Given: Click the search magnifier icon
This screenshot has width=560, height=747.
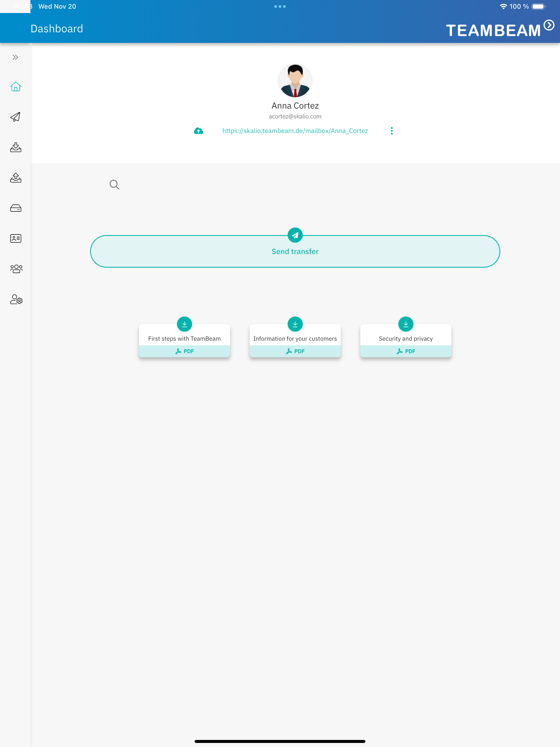Looking at the screenshot, I should click(x=114, y=185).
